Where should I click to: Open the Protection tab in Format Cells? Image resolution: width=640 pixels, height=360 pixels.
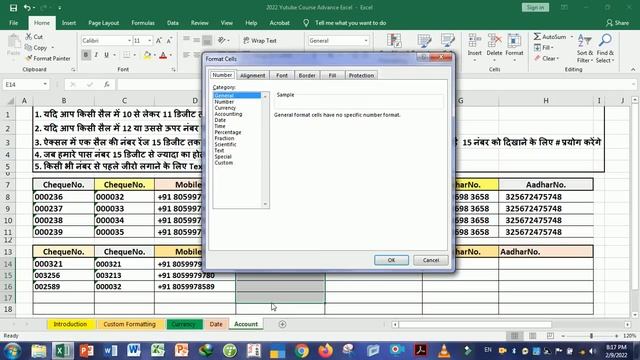pos(361,76)
